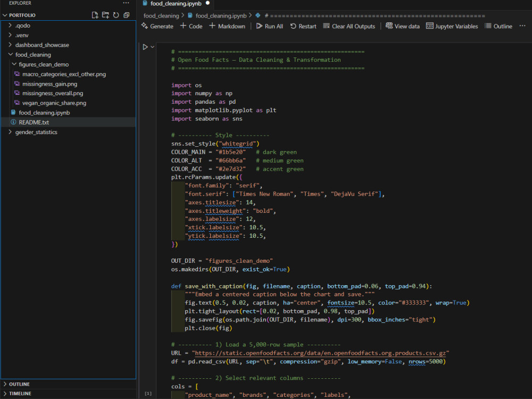Open run cell options dropdown arrow
Screen dimensions: 532x399
(x=153, y=47)
